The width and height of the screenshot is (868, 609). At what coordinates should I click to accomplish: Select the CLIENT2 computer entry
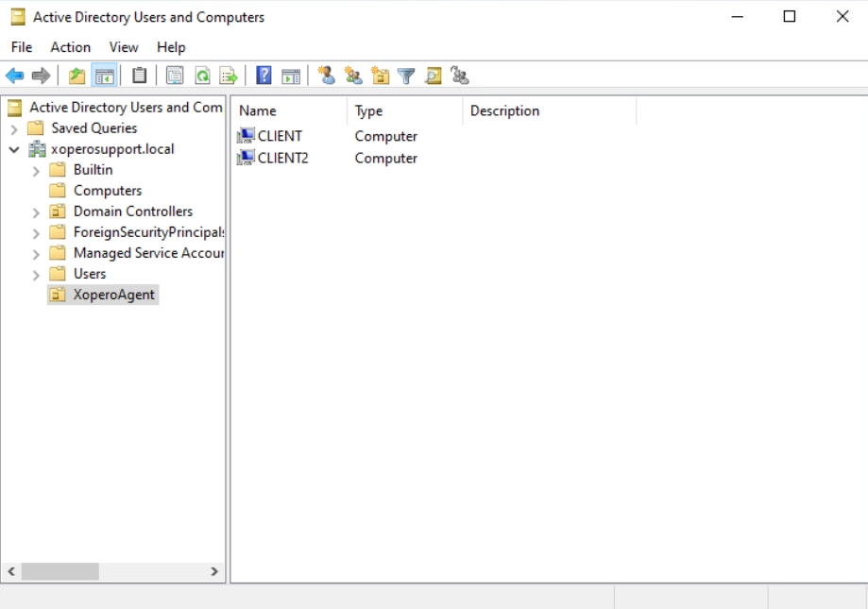tap(280, 158)
